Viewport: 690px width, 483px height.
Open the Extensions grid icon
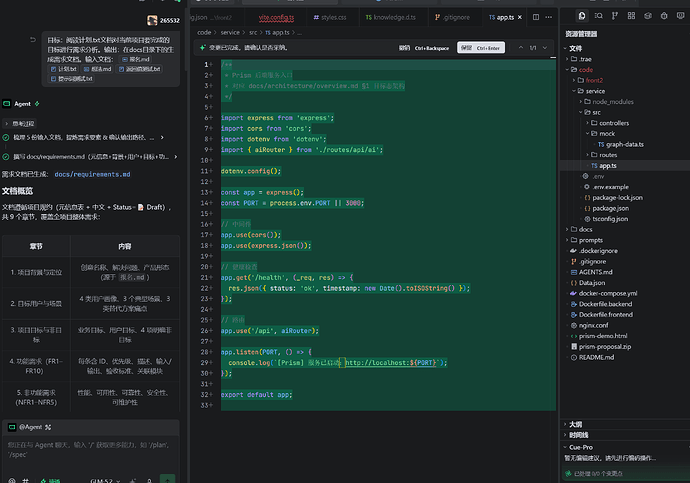click(631, 16)
